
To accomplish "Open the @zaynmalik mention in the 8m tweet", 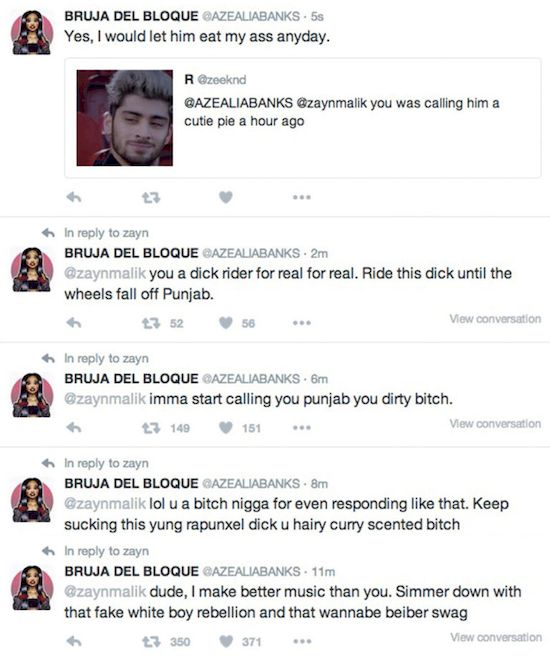I will 105,504.
